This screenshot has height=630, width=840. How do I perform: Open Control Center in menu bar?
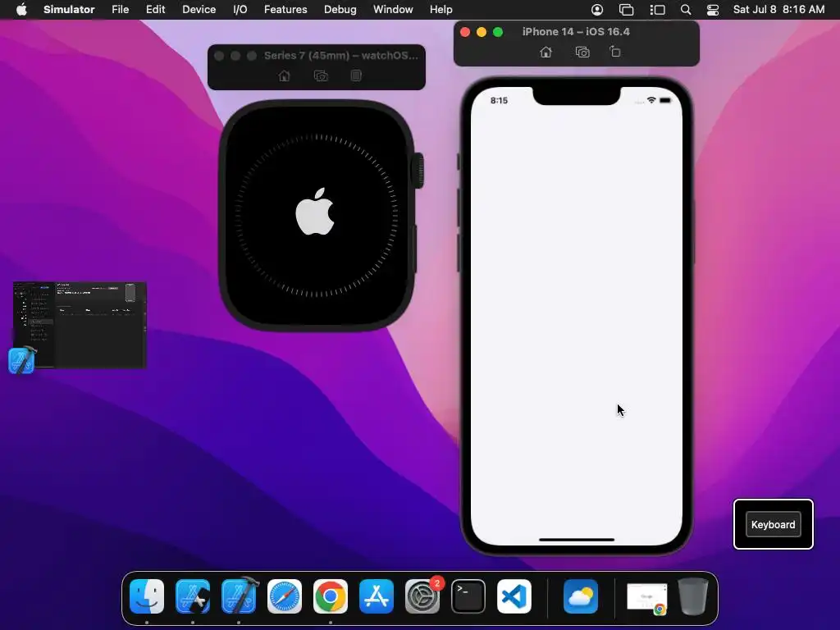713,9
